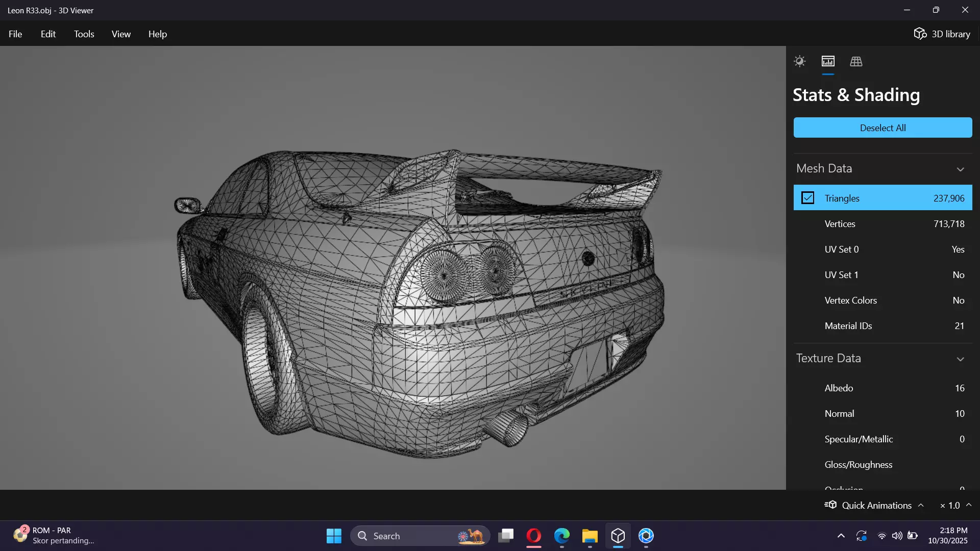Screen dimensions: 980x551
Task: Open the animation speed × 1.0 dropdown
Action: click(x=955, y=505)
